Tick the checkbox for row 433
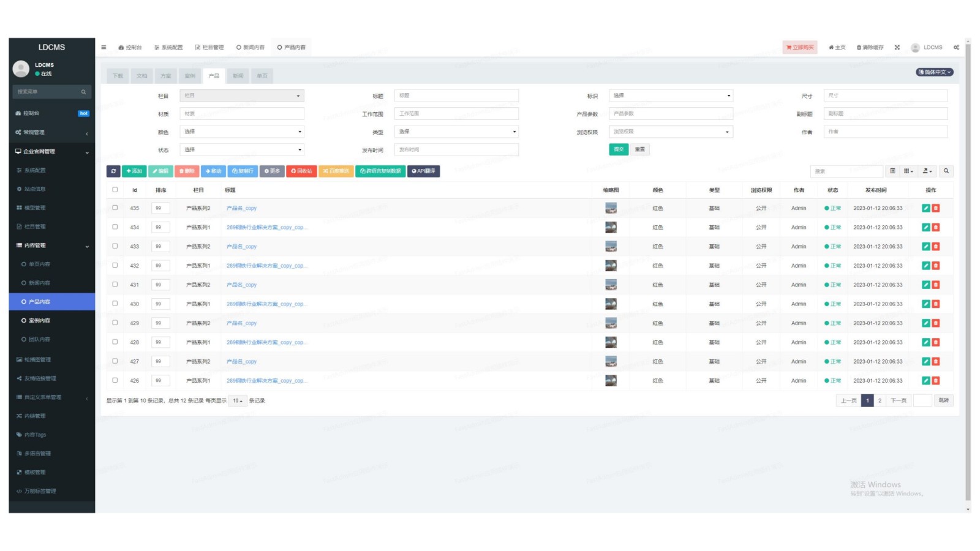The image size is (980, 551). [115, 246]
